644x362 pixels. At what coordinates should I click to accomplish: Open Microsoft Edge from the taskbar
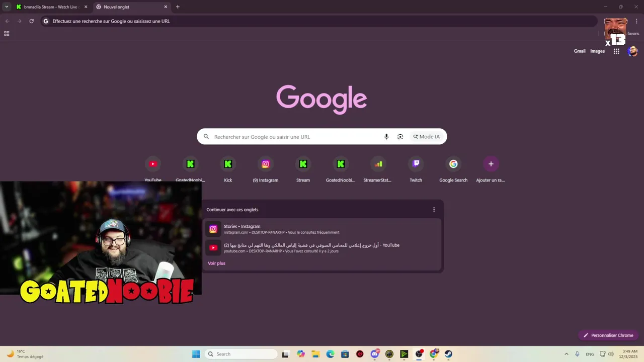pyautogui.click(x=330, y=354)
